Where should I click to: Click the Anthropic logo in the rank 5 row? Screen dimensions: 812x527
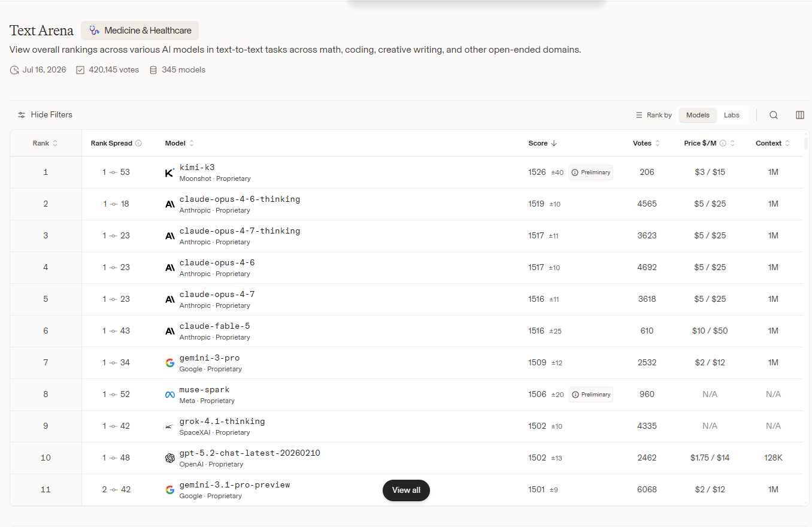[170, 299]
